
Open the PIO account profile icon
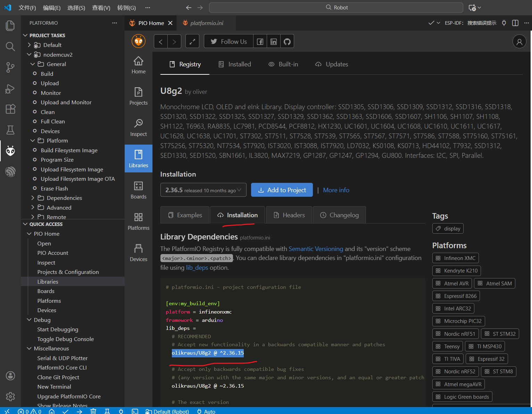(x=519, y=42)
